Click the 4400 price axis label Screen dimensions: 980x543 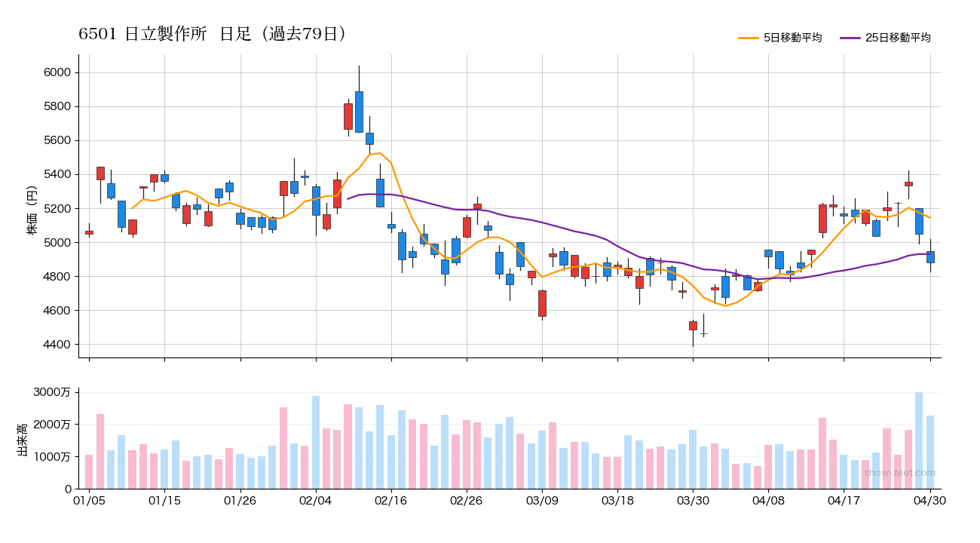pyautogui.click(x=58, y=345)
